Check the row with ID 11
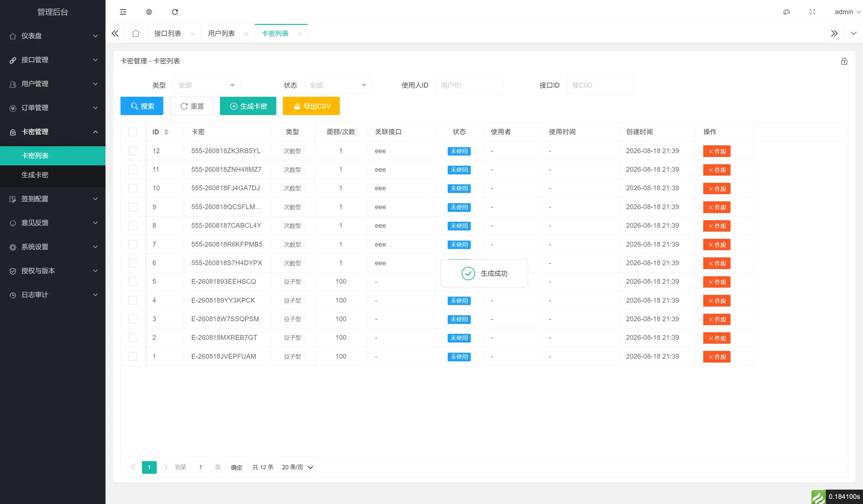Image resolution: width=863 pixels, height=504 pixels. 133,170
